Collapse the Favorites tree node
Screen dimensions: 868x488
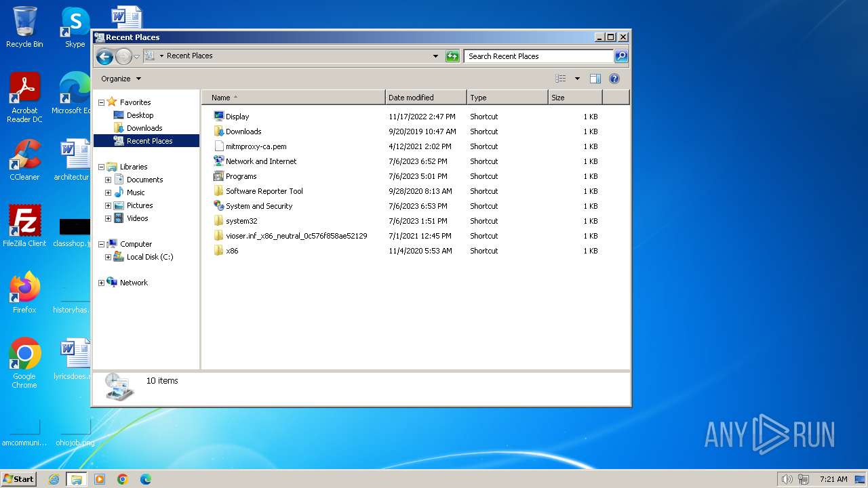(x=101, y=102)
